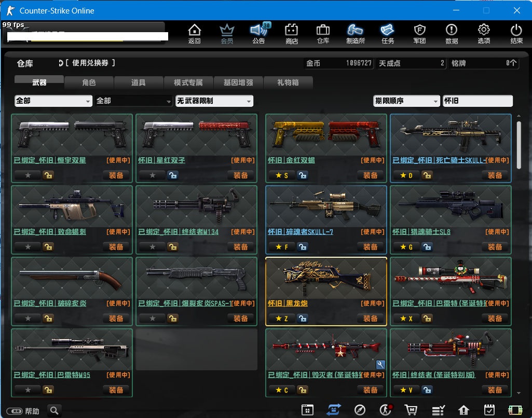Screen dimensions: 532x418
Task: Open the 会员 crown icon
Action: [227, 34]
